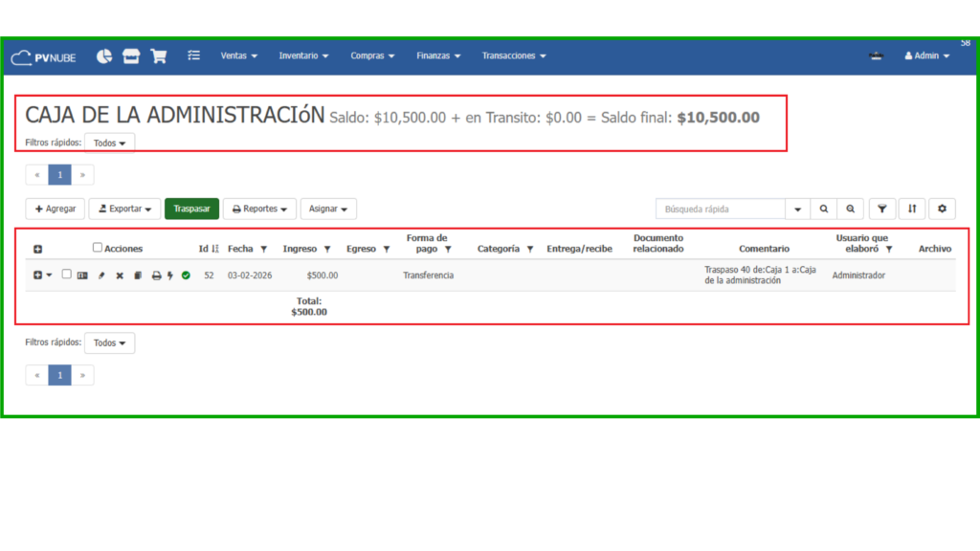Open the table settings gear icon
Image resolution: width=980 pixels, height=551 pixels.
click(x=943, y=209)
